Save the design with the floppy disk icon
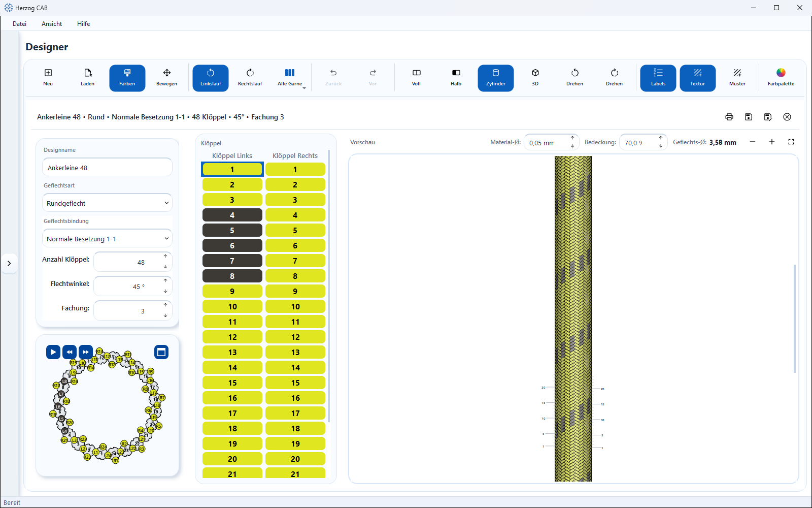Image resolution: width=812 pixels, height=508 pixels. click(x=749, y=117)
